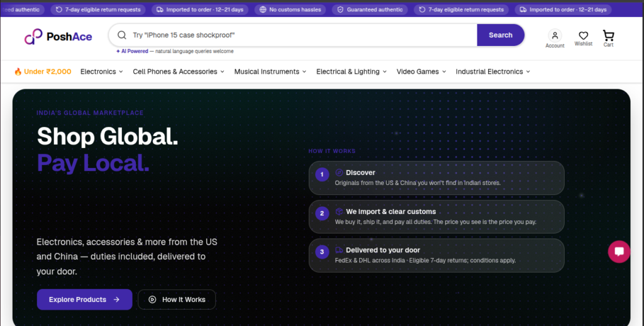Screen dimensions: 644x326
Task: Open the Wishlist heart icon
Action: coord(583,36)
